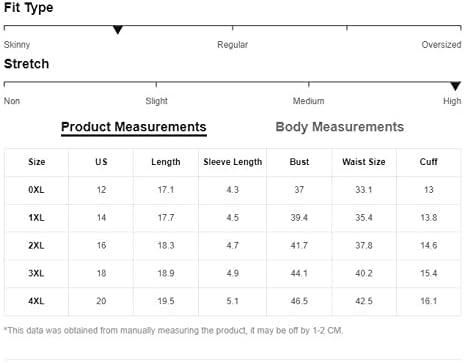Viewport: 464px width, 363px height.
Task: Select the Product Measurements tab
Action: (x=134, y=127)
